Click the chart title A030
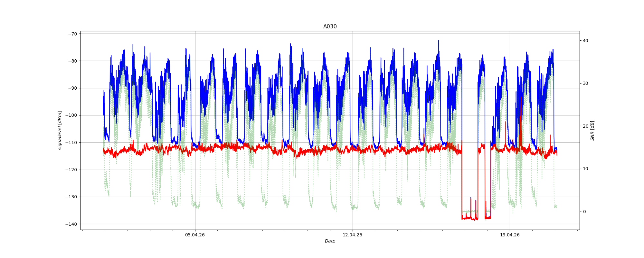The width and height of the screenshot is (644, 258). [x=330, y=27]
